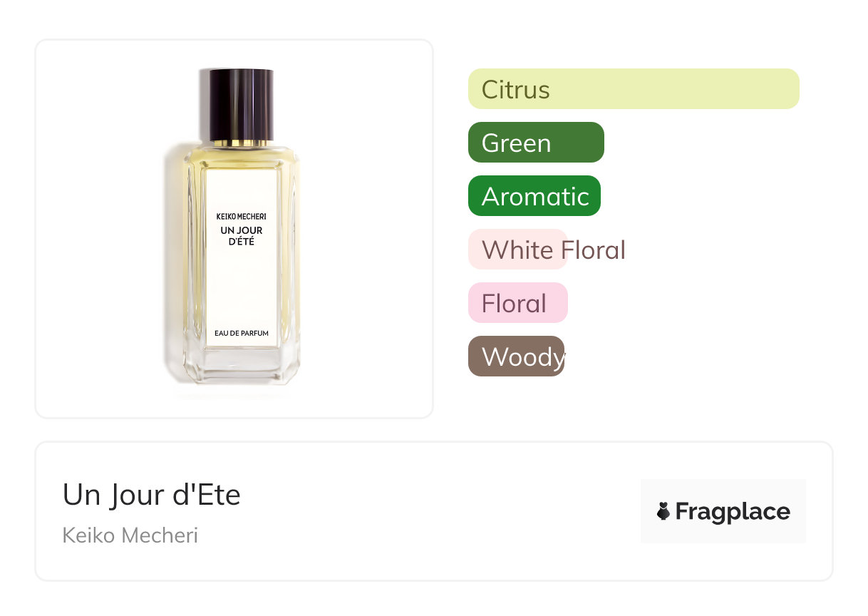Screen dimensions: 868x616
Task: Select the brown Woody accord bar
Action: click(x=516, y=356)
